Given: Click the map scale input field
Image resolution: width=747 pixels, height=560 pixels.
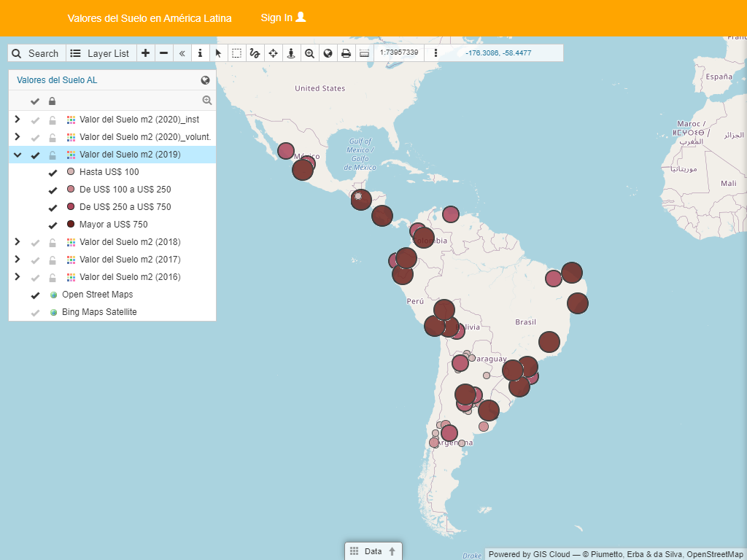Looking at the screenshot, I should [x=399, y=52].
